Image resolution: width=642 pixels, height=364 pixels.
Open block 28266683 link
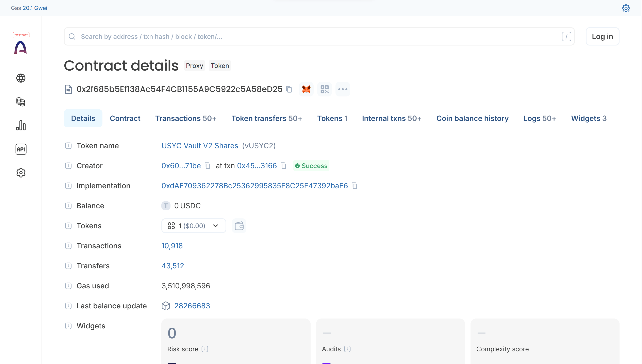click(192, 306)
